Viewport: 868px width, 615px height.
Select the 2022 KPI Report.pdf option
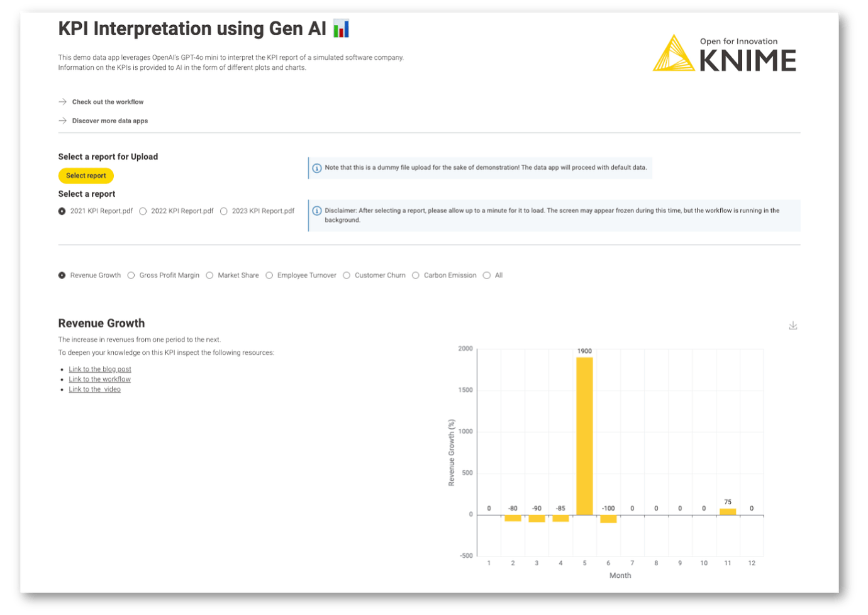pyautogui.click(x=143, y=211)
